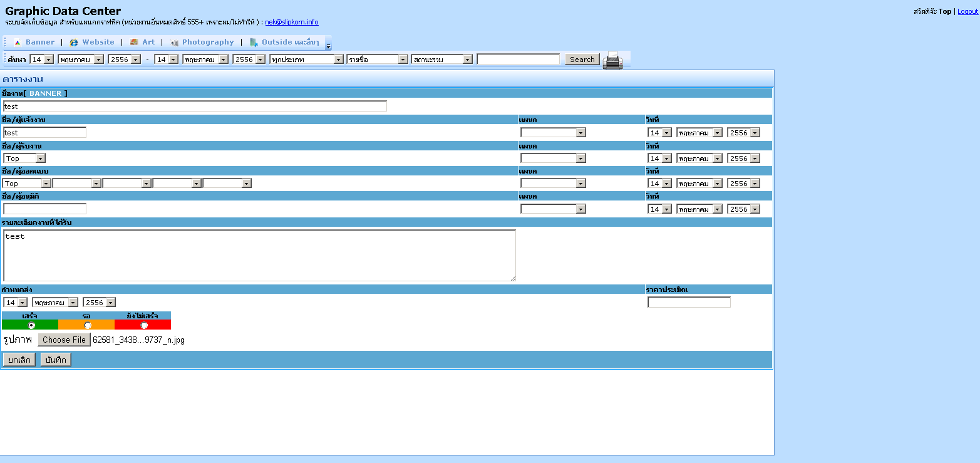Open the ทุกประเภท type filter dropdown
The image size is (980, 463).
coord(307,60)
